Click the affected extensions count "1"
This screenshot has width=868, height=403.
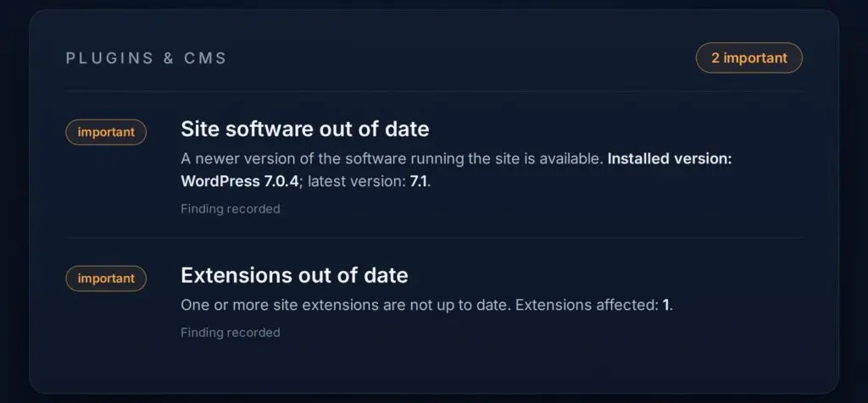(x=666, y=305)
